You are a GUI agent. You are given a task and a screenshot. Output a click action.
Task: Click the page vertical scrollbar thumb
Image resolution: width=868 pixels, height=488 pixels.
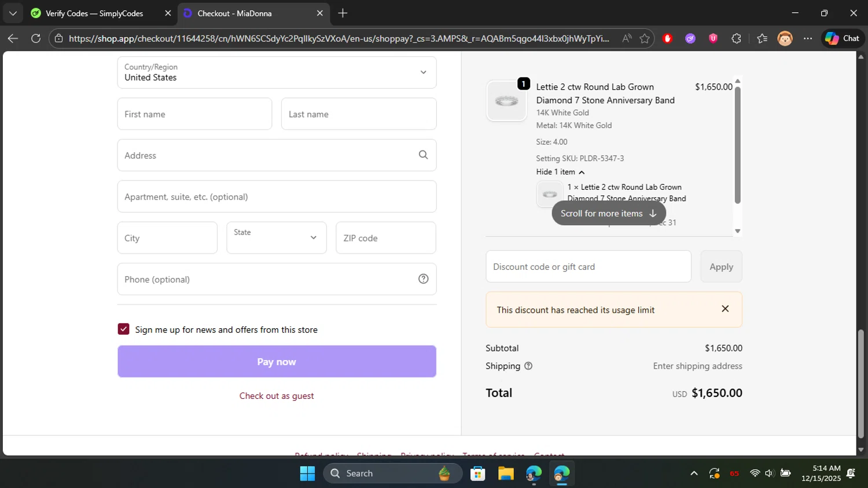[860, 383]
